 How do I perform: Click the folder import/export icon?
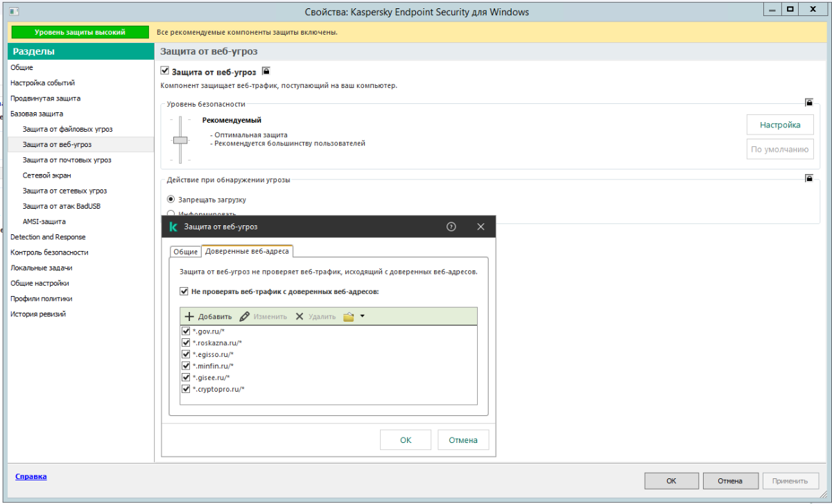(x=349, y=316)
